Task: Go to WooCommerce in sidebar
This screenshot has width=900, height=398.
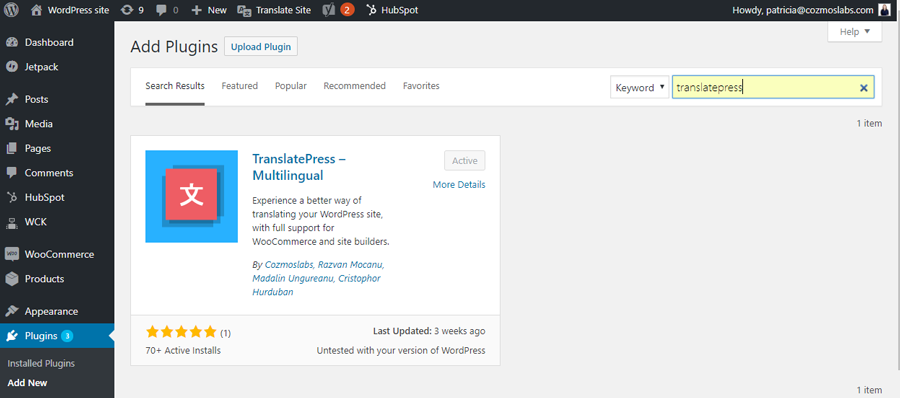Action: click(x=59, y=254)
